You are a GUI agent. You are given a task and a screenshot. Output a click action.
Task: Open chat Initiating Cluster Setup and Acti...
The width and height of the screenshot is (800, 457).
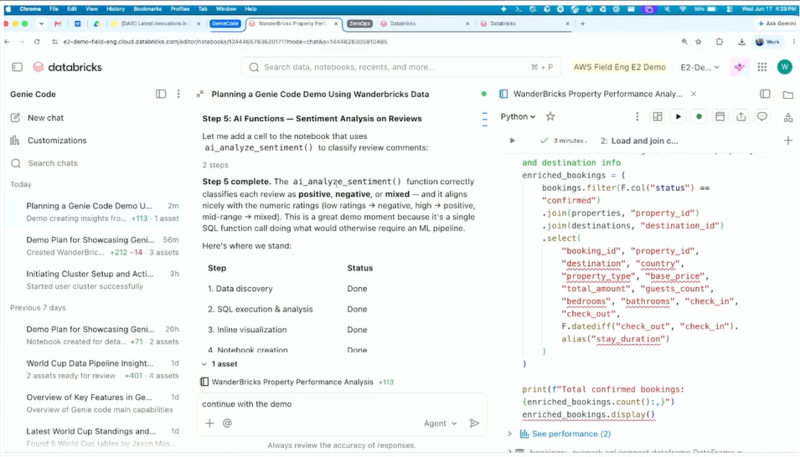94,280
